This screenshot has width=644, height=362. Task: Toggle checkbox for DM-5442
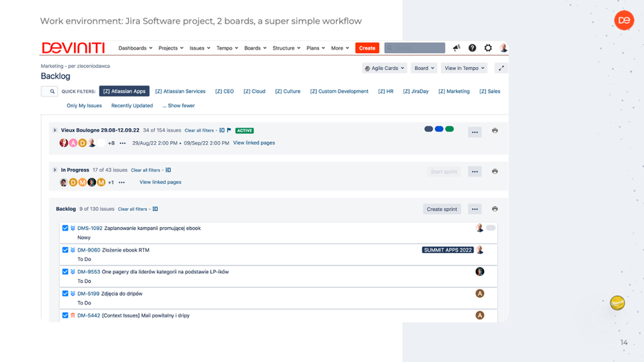[x=65, y=315]
